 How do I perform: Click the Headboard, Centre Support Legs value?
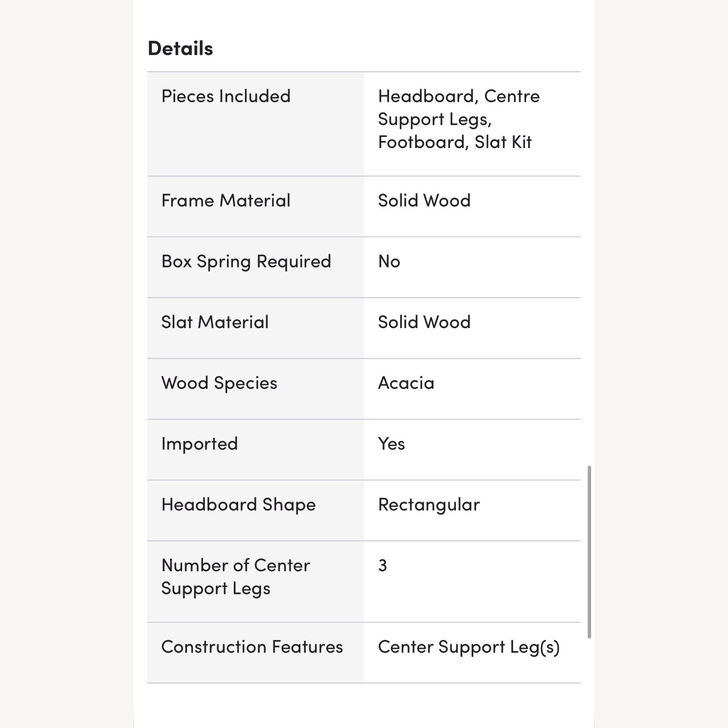coord(459,119)
